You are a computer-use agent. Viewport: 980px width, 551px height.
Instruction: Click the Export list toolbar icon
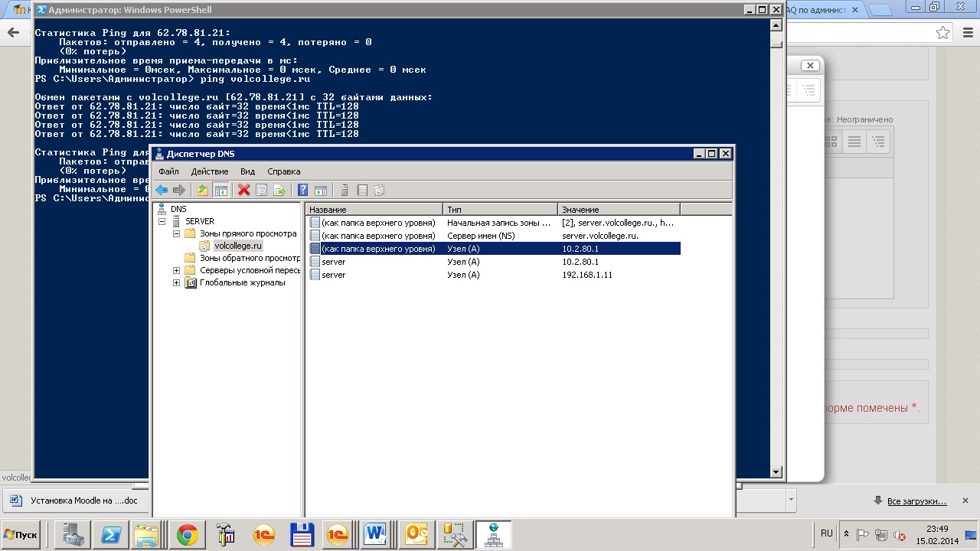tap(279, 191)
